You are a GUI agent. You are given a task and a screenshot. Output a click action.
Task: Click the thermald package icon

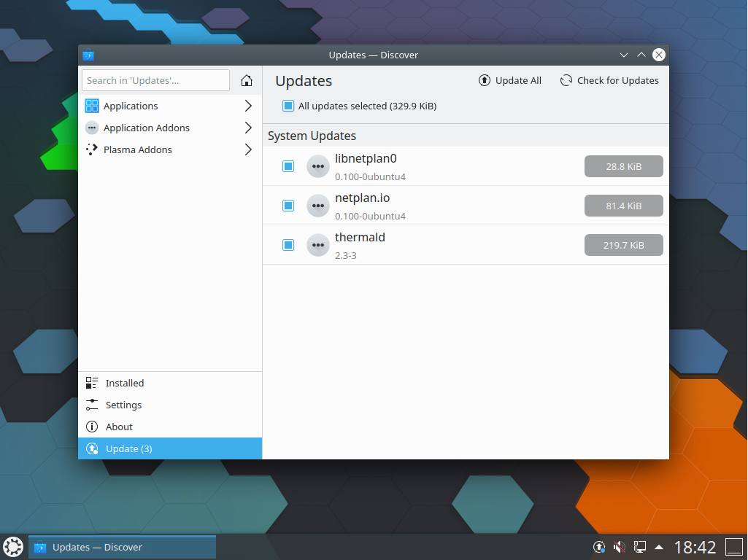click(317, 246)
